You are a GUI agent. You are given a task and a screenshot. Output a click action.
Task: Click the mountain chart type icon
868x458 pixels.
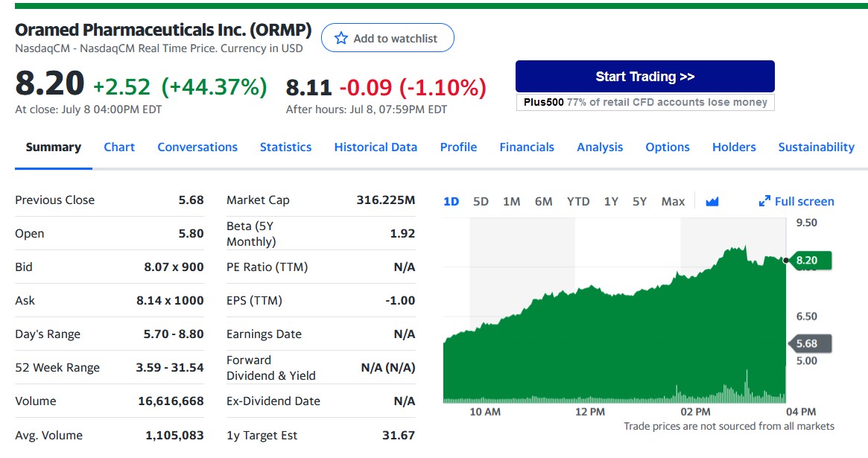712,201
